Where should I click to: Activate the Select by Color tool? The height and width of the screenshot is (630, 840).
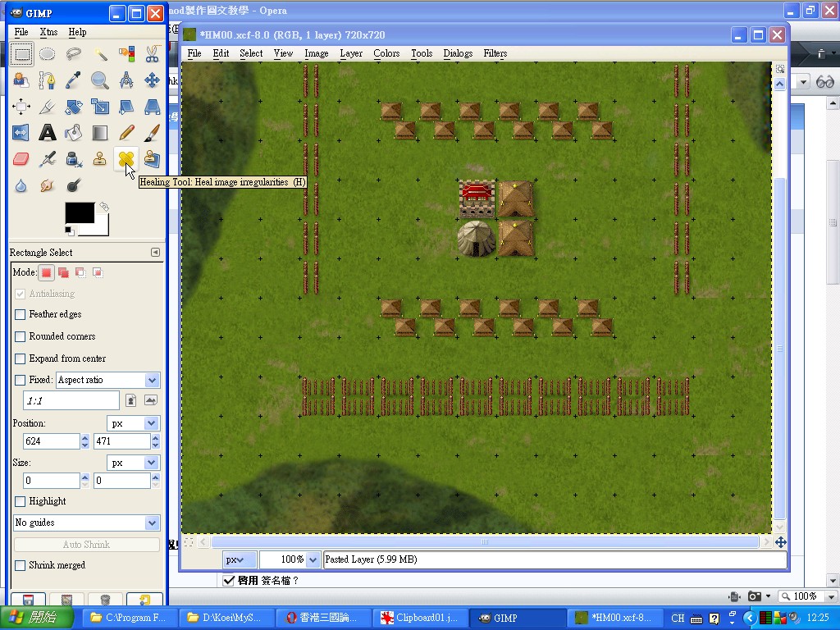tap(126, 54)
